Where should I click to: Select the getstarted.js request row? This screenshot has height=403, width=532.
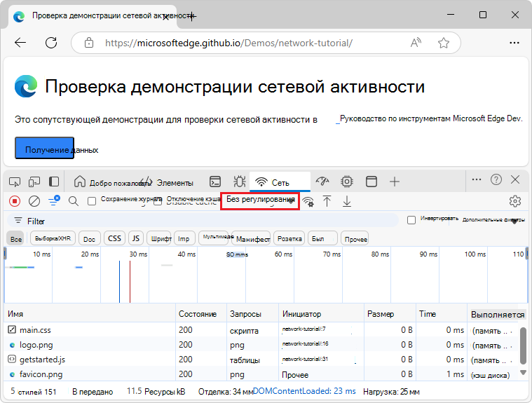[261, 360]
